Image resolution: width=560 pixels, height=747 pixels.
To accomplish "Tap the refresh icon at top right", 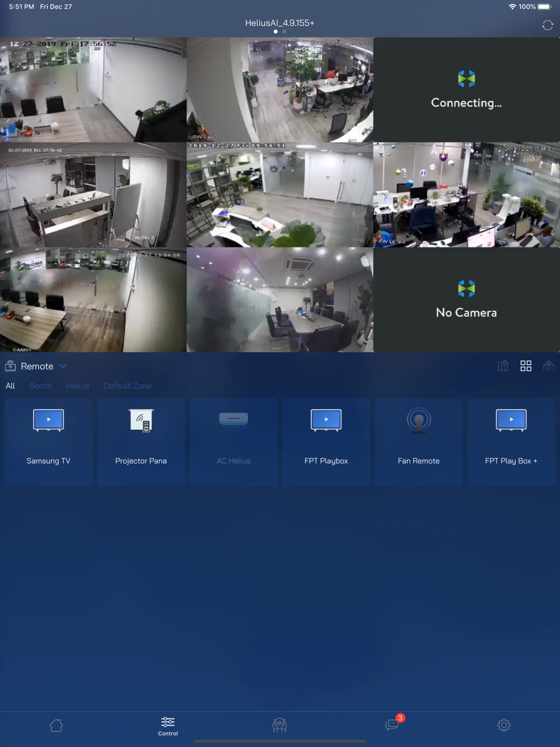I will (548, 25).
